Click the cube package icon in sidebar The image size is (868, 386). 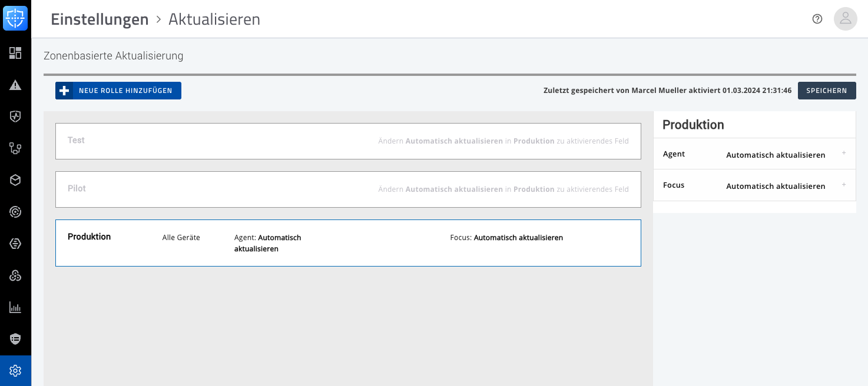pos(15,180)
